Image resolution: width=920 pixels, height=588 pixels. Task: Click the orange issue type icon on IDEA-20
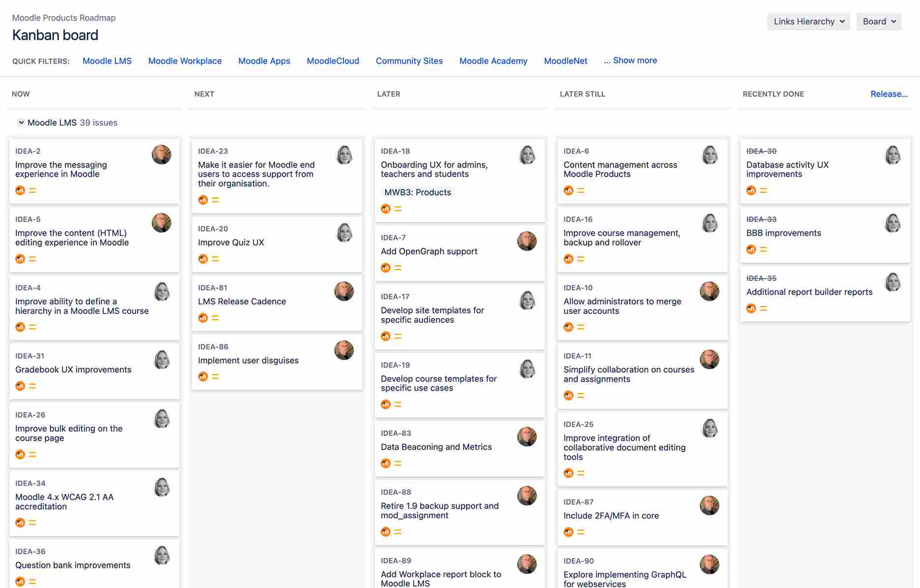[203, 259]
